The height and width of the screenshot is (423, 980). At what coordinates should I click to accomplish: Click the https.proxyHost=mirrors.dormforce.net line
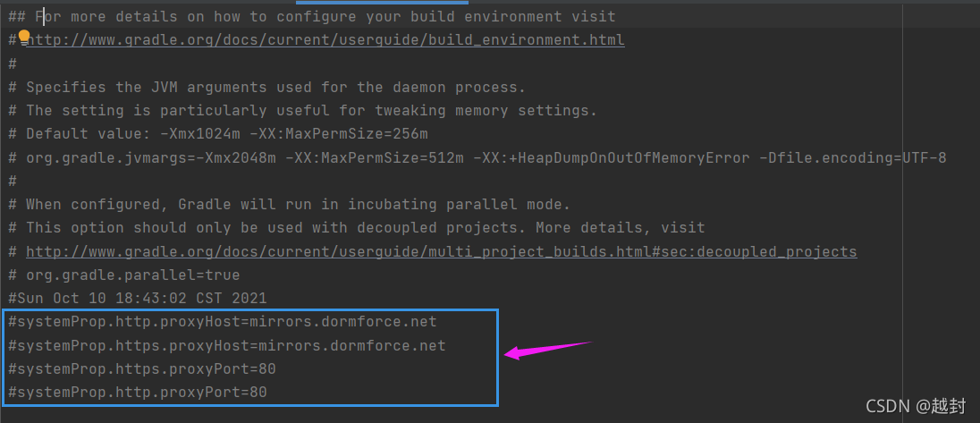pos(227,345)
